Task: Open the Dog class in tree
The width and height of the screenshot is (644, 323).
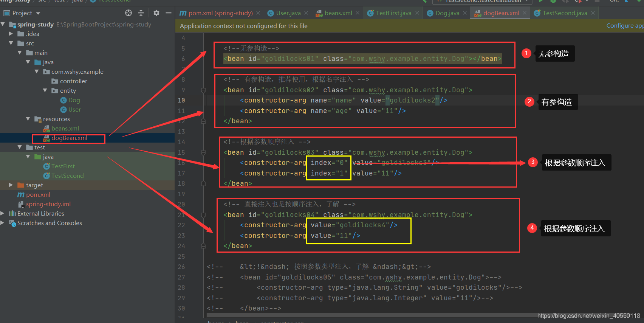Action: point(74,100)
